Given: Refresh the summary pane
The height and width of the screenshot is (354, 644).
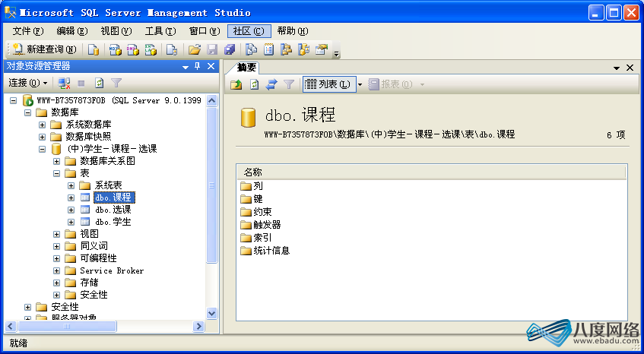Looking at the screenshot, I should tap(254, 84).
